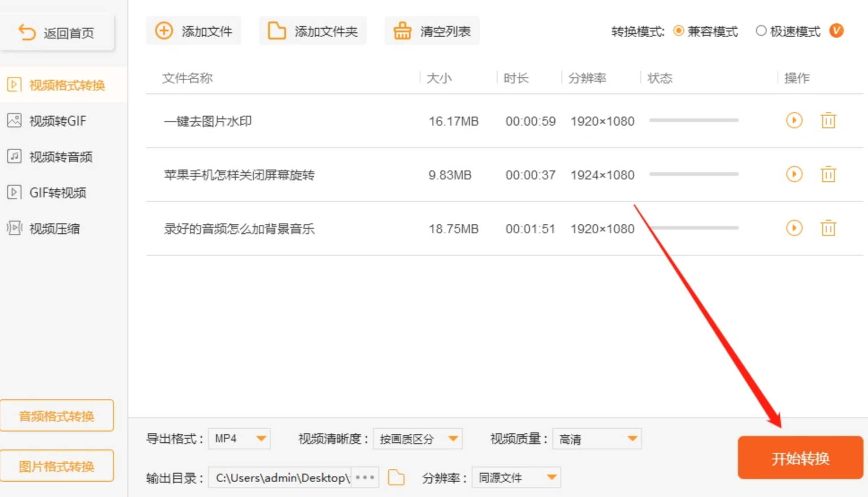Open 视频转音频 sidebar item
868x497 pixels.
click(x=61, y=157)
